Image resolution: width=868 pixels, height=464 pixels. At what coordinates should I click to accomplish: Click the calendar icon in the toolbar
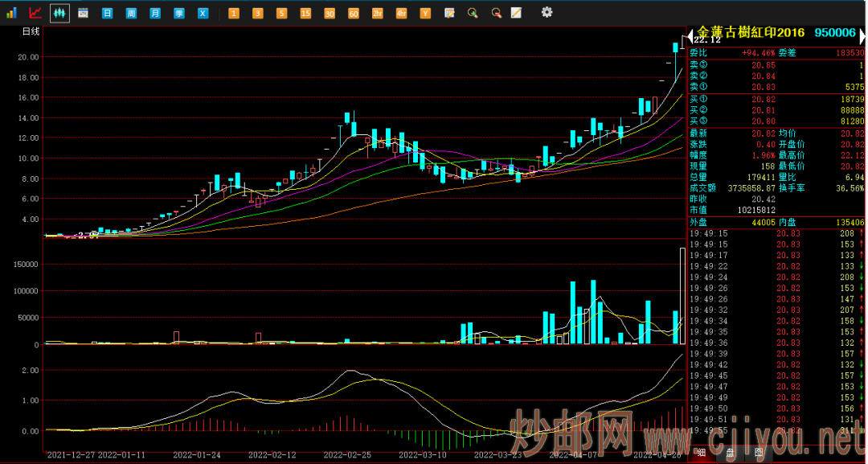tap(83, 13)
